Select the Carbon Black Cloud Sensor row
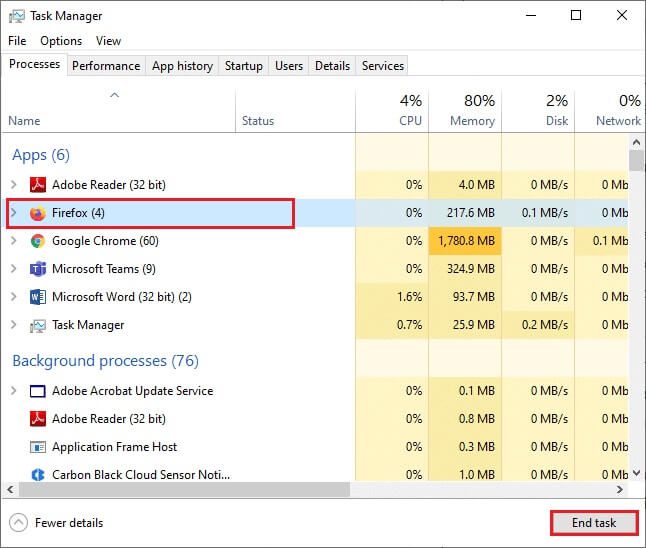Screen dimensions: 646x548 [315, 473]
